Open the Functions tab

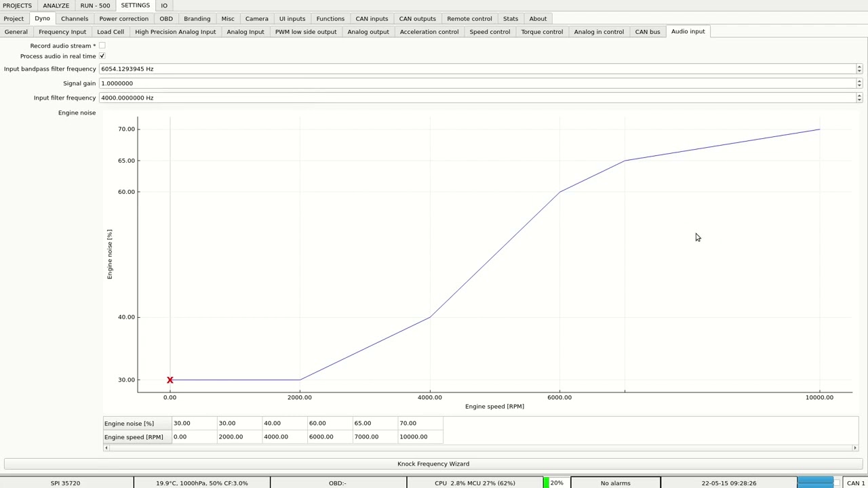pos(330,18)
